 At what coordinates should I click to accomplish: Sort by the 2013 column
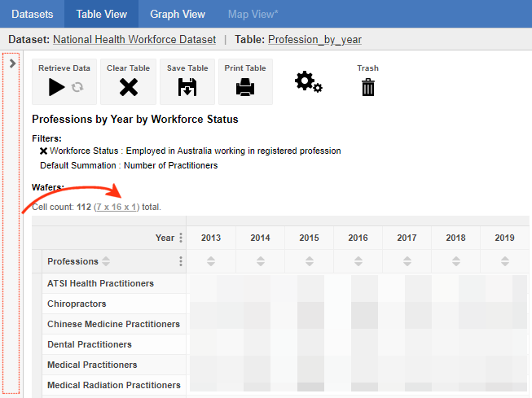pyautogui.click(x=211, y=262)
